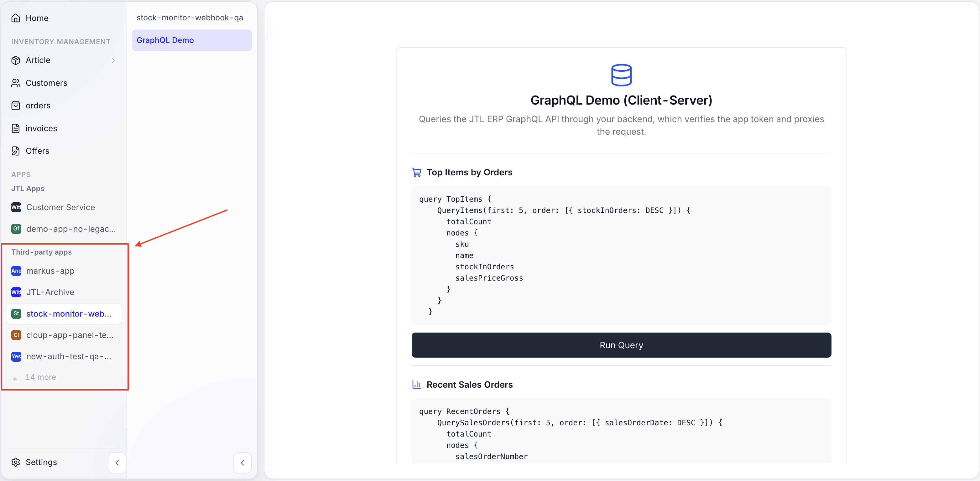The height and width of the screenshot is (481, 980).
Task: Click the Home house icon
Action: pos(16,18)
